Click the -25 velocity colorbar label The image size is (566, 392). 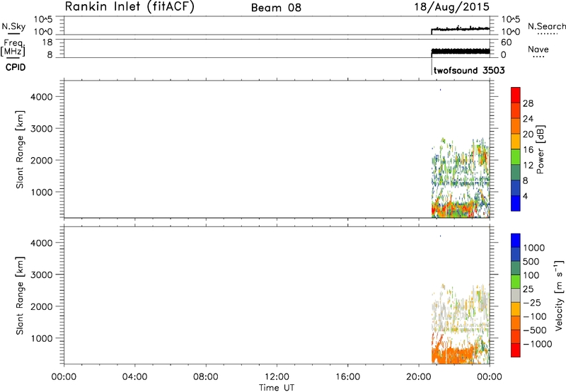[531, 303]
